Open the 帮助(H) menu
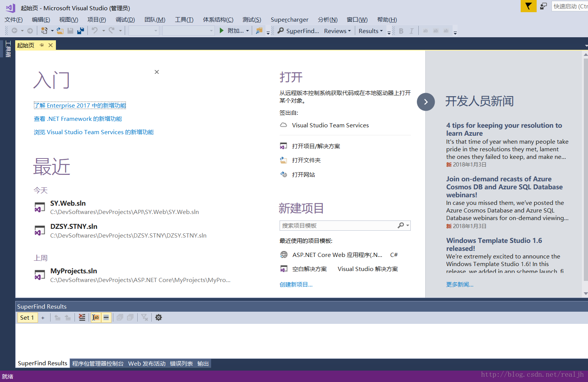Viewport: 588px width, 382px height. pos(387,20)
